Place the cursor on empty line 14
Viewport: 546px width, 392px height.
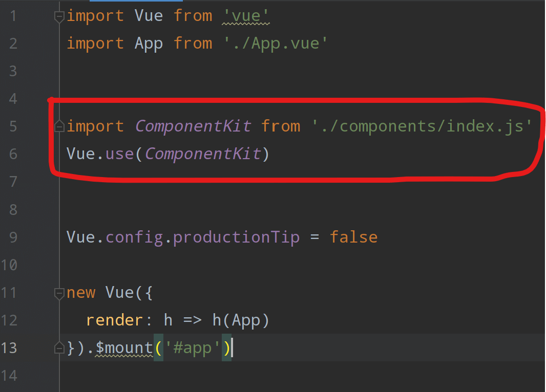tap(256, 376)
